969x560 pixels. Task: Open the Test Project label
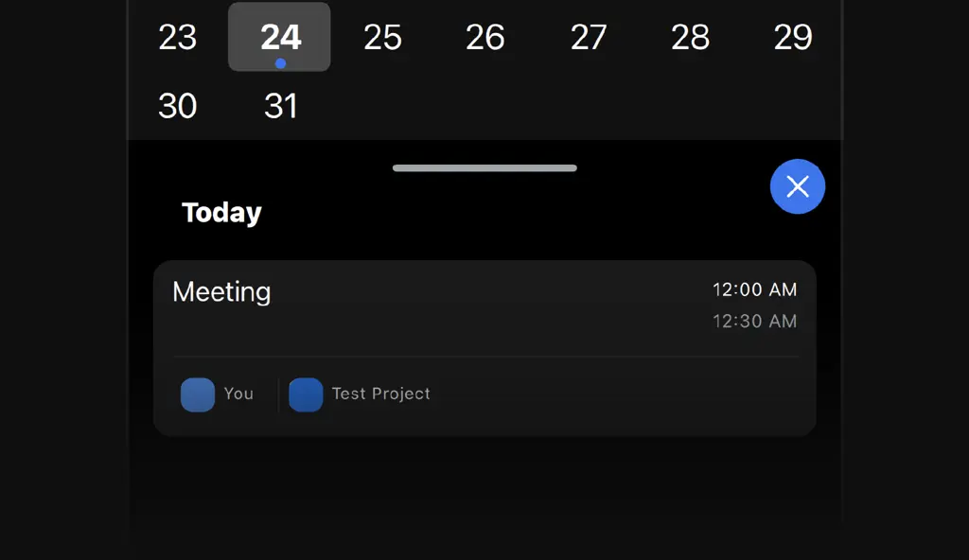[380, 394]
